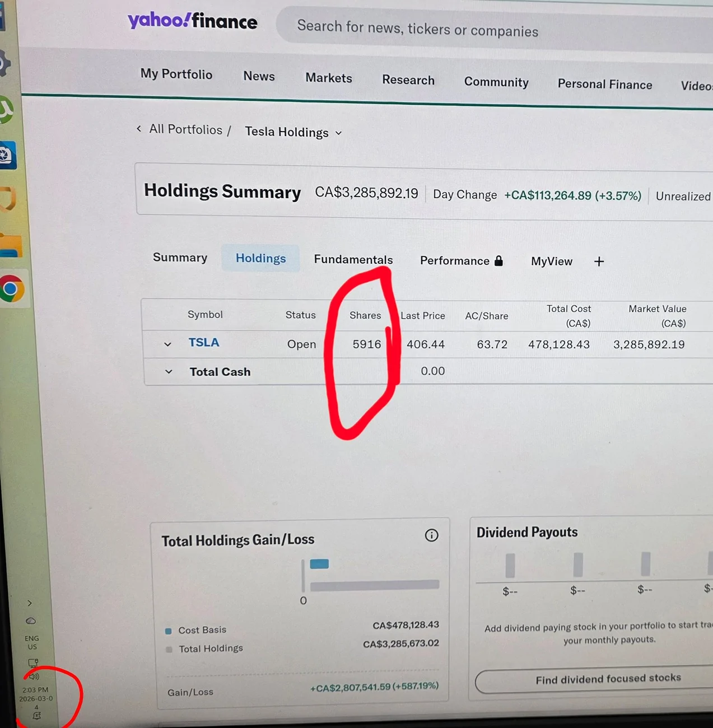Click the Gain/Loss +CA$2,807,541.59 value
This screenshot has width=713, height=728.
375,687
